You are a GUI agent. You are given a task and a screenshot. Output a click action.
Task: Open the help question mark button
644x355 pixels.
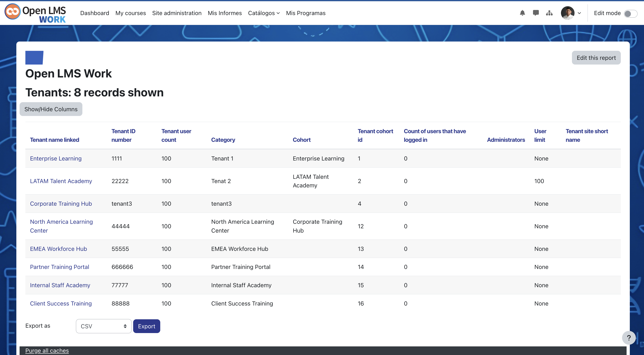pyautogui.click(x=629, y=338)
